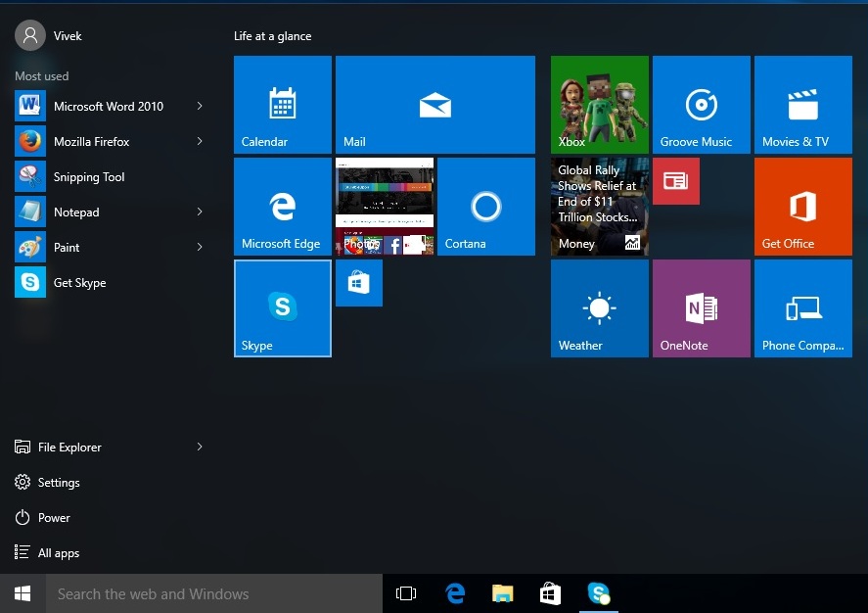Expand File Explorer jump list arrow

pyautogui.click(x=200, y=447)
